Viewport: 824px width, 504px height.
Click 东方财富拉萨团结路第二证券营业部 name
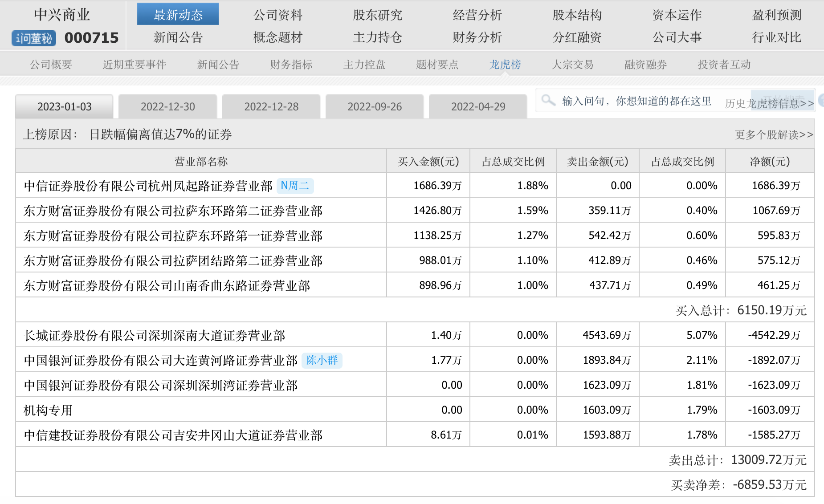(x=173, y=260)
